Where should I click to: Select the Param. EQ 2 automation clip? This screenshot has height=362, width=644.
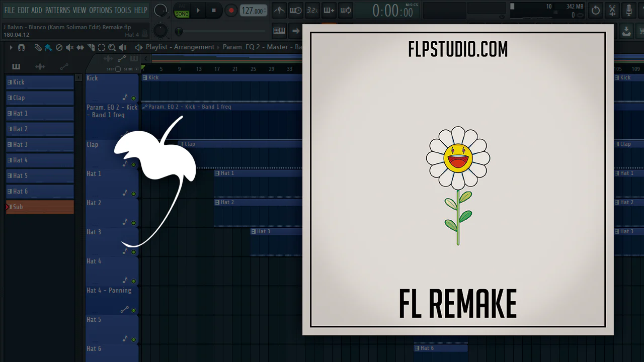pyautogui.click(x=222, y=121)
